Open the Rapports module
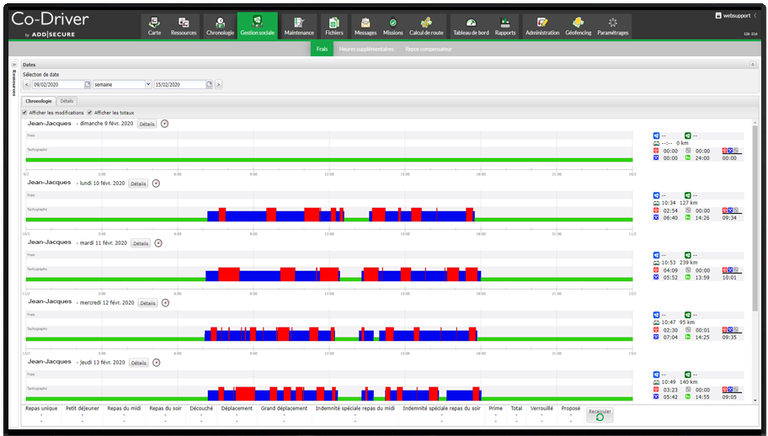This screenshot has height=436, width=768. pos(505,26)
